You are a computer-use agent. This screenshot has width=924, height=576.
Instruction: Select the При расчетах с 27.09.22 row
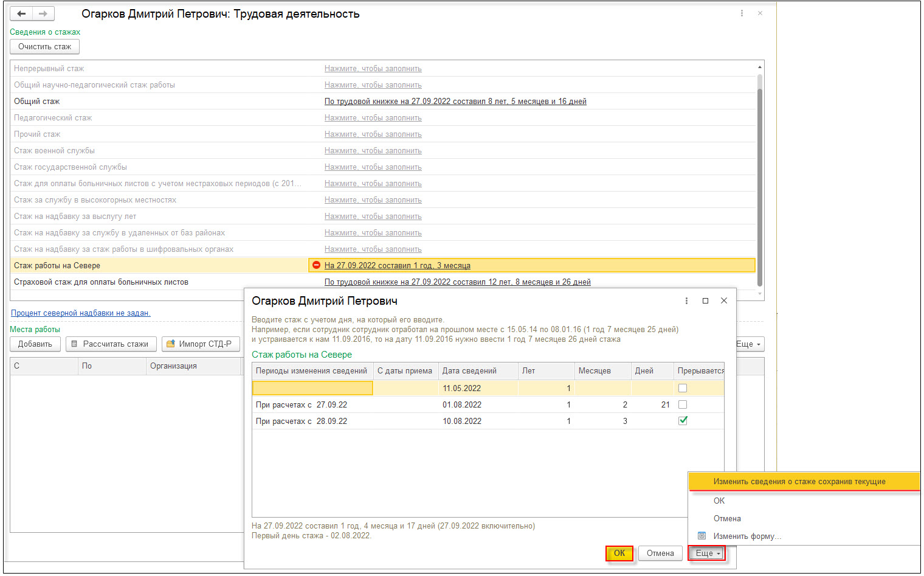pyautogui.click(x=488, y=404)
